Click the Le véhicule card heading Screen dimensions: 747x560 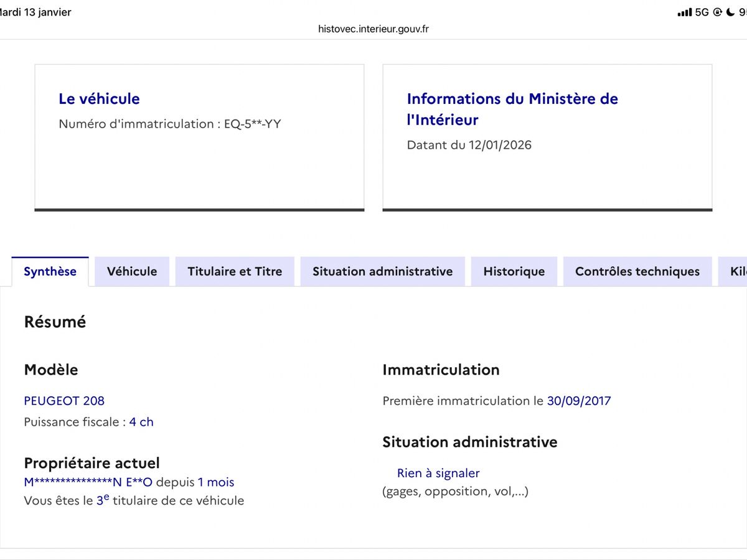point(99,99)
